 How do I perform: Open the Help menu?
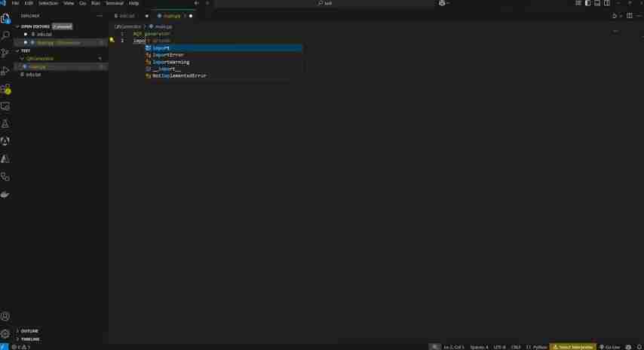(134, 3)
